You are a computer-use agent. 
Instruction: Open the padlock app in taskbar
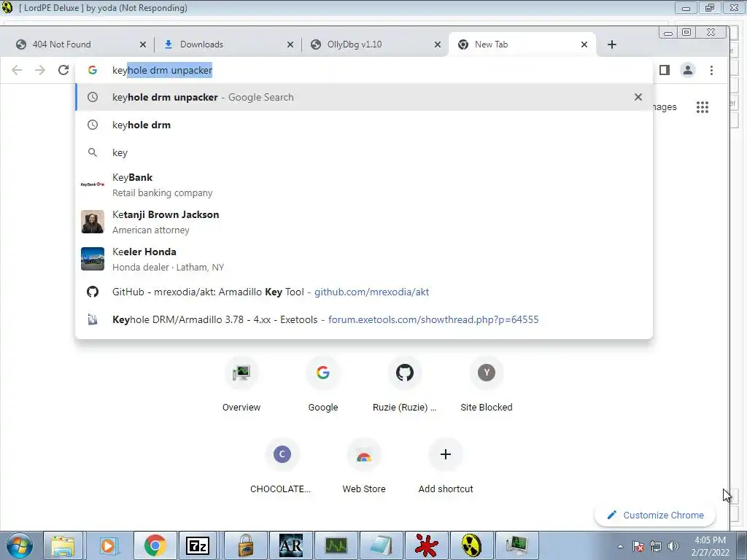(245, 545)
